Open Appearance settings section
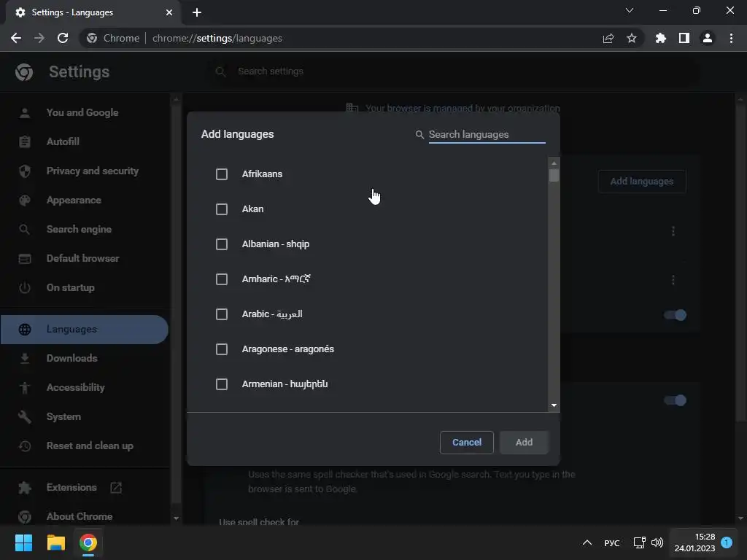 [85, 201]
